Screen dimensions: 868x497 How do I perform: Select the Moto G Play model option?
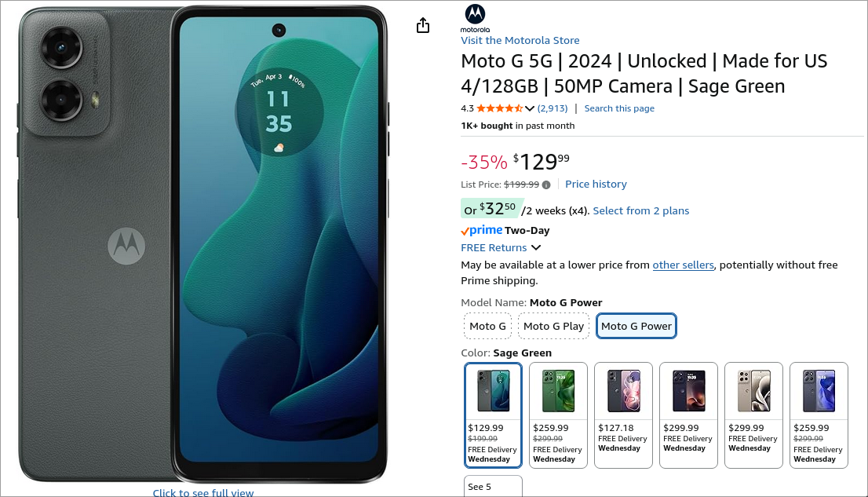coord(553,326)
